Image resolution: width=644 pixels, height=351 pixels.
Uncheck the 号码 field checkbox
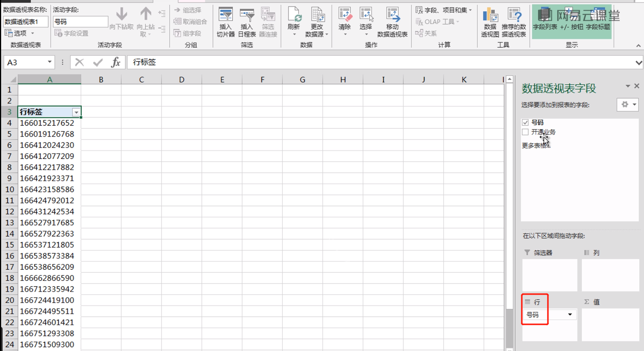coord(525,122)
